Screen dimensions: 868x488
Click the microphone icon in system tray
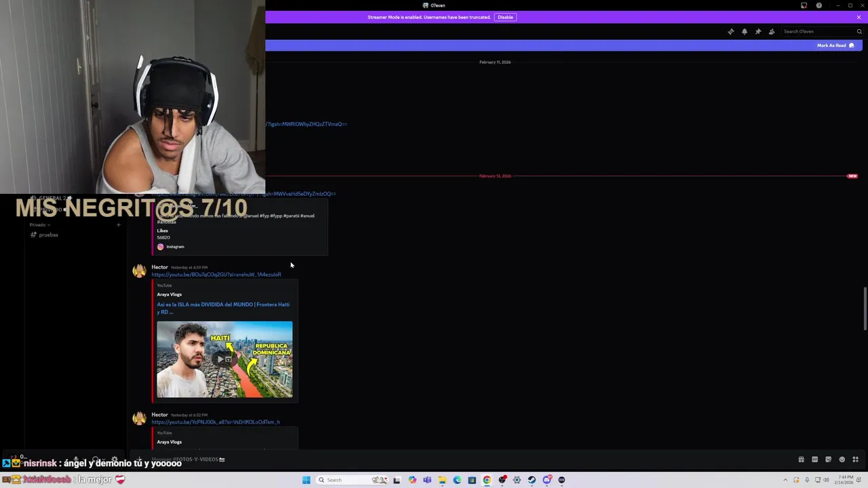tap(807, 480)
